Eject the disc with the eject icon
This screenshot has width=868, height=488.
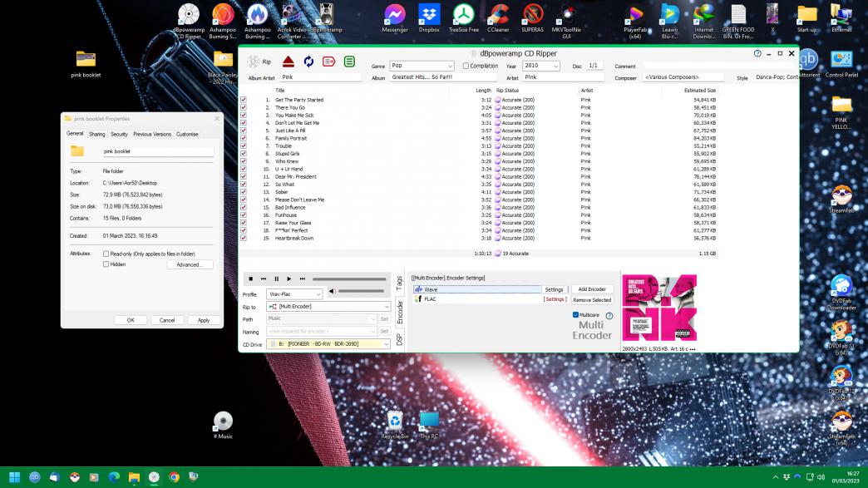[x=288, y=62]
